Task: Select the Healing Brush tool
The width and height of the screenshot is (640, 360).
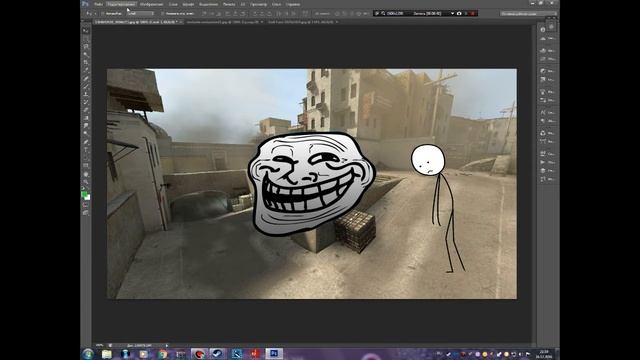Action: click(x=86, y=78)
